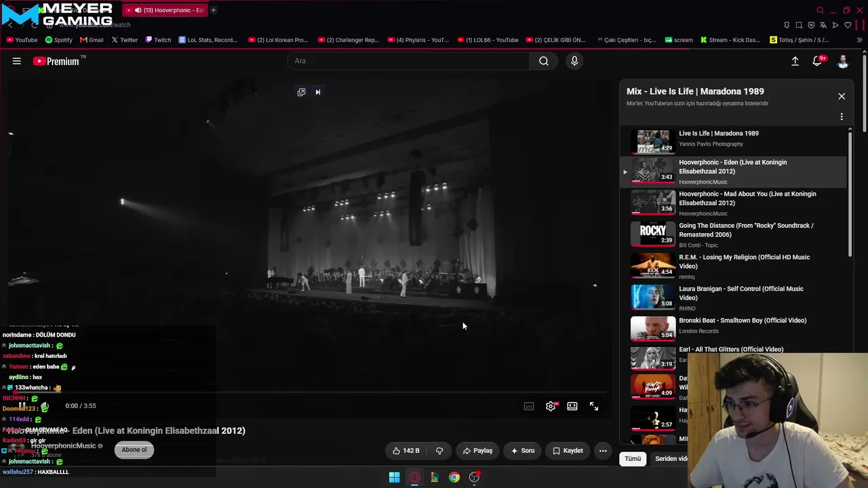The height and width of the screenshot is (488, 868).
Task: Play Going The Distance Rocky soundtrack
Action: pos(746,230)
